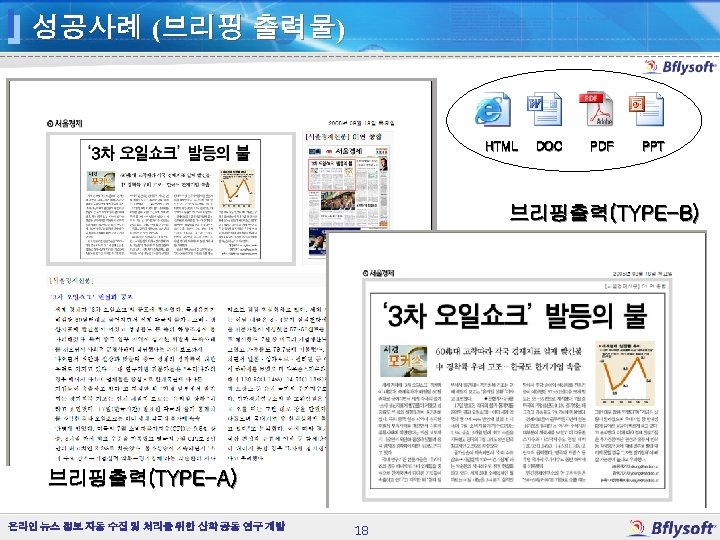Screen dimensions: 720x540
Task: Click the TYPE-A headline '3차 오일쇼크' 발등의 불
Action: click(x=168, y=153)
